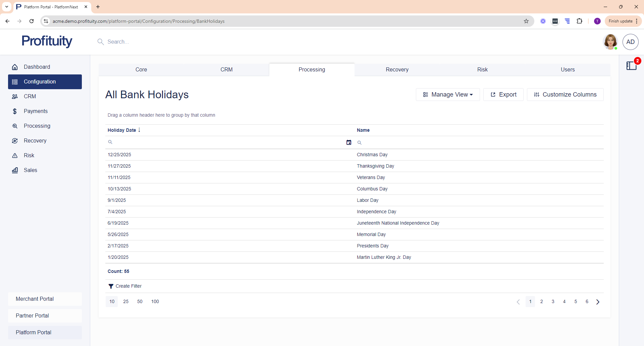The height and width of the screenshot is (346, 644).
Task: Click the user profile photo avatar
Action: [610, 42]
